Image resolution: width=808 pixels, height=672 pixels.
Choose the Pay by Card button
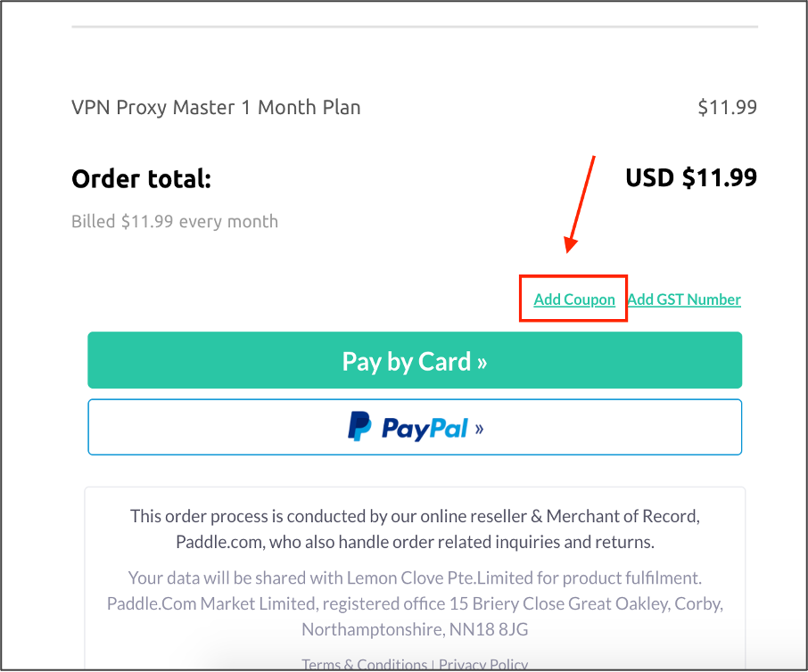pos(415,360)
